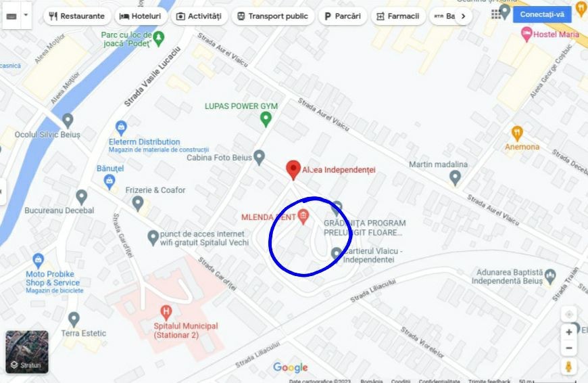Show Farmacii on the map
Screen dimensions: 588x383
pyautogui.click(x=398, y=16)
